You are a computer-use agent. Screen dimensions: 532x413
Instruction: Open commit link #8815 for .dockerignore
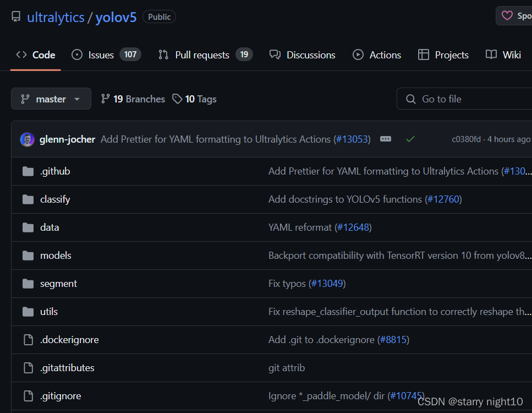[393, 340]
